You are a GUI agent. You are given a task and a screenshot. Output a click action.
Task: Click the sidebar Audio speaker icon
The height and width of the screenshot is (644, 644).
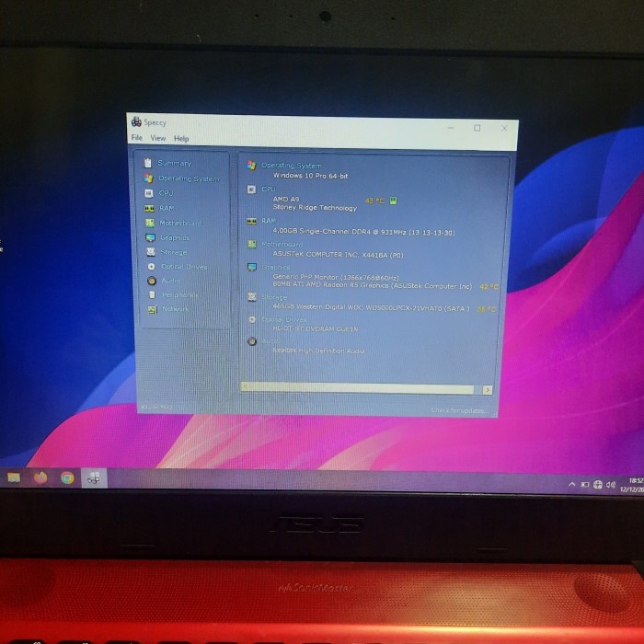pyautogui.click(x=152, y=281)
